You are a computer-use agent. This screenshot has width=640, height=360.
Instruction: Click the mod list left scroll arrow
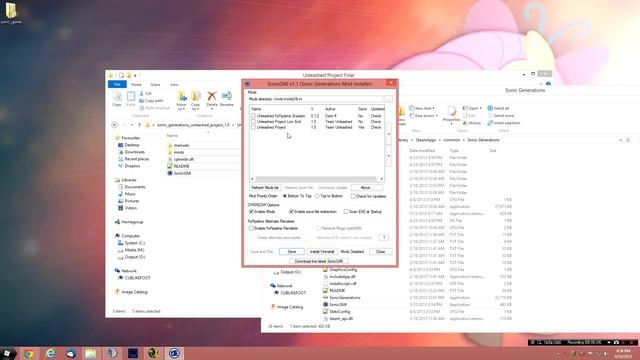point(252,179)
